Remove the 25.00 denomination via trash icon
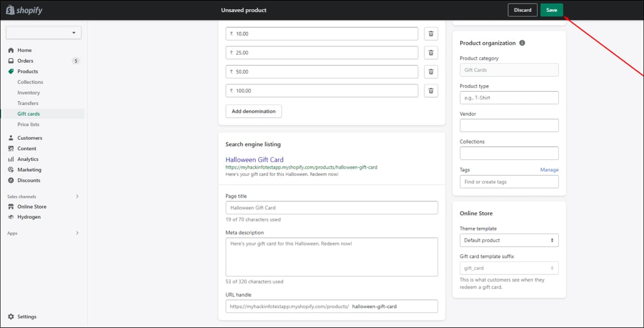The image size is (644, 328). point(430,53)
